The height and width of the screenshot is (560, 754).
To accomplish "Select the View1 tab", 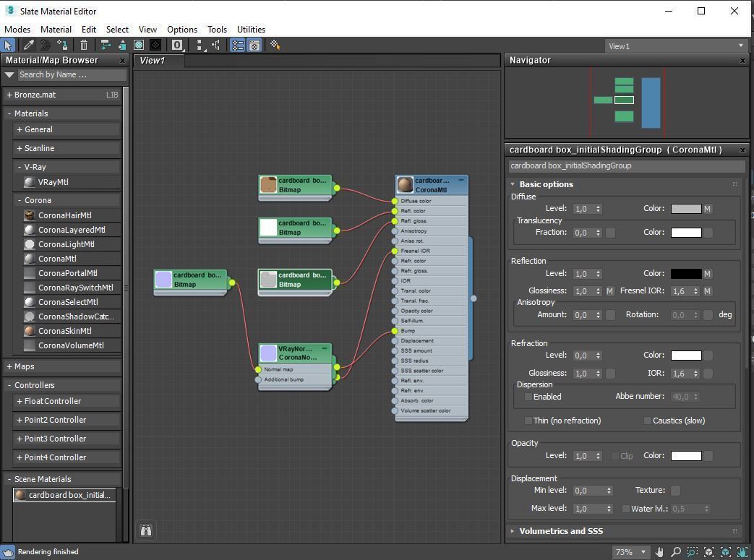I will coord(159,61).
